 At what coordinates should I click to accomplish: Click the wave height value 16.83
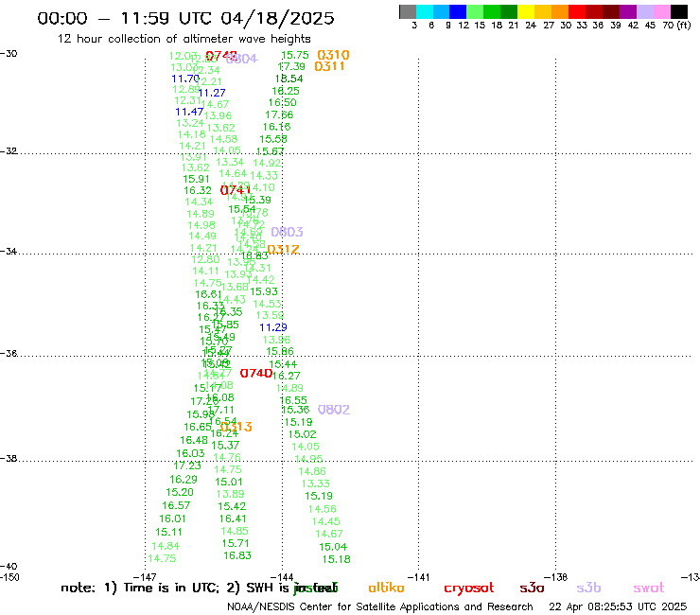coord(237,555)
